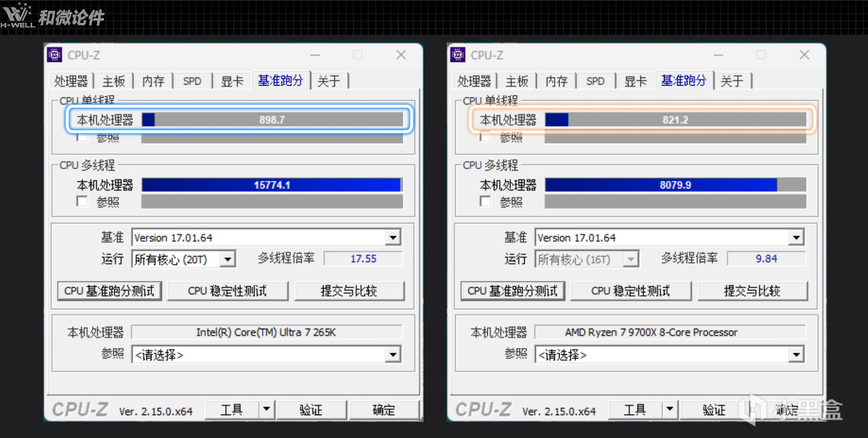Click Intel(R) Core(TM) Ultra 7 265K field
Screen dimensions: 868x438
266,333
